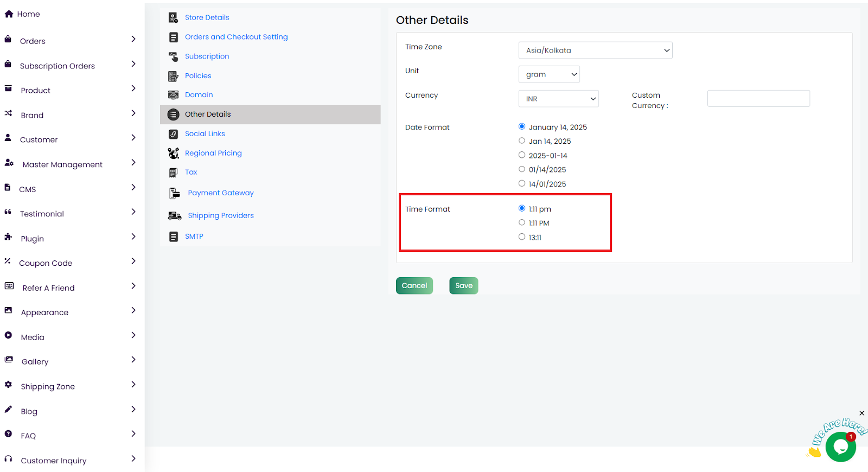The height and width of the screenshot is (472, 868).
Task: Open the Currency INR dropdown
Action: click(x=558, y=99)
